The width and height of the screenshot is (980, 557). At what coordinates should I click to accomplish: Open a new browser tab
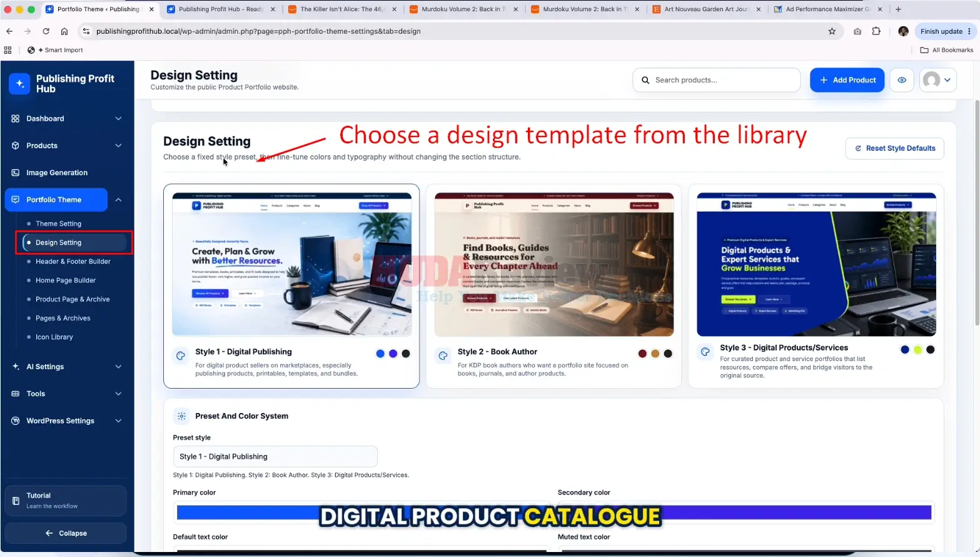tap(898, 9)
